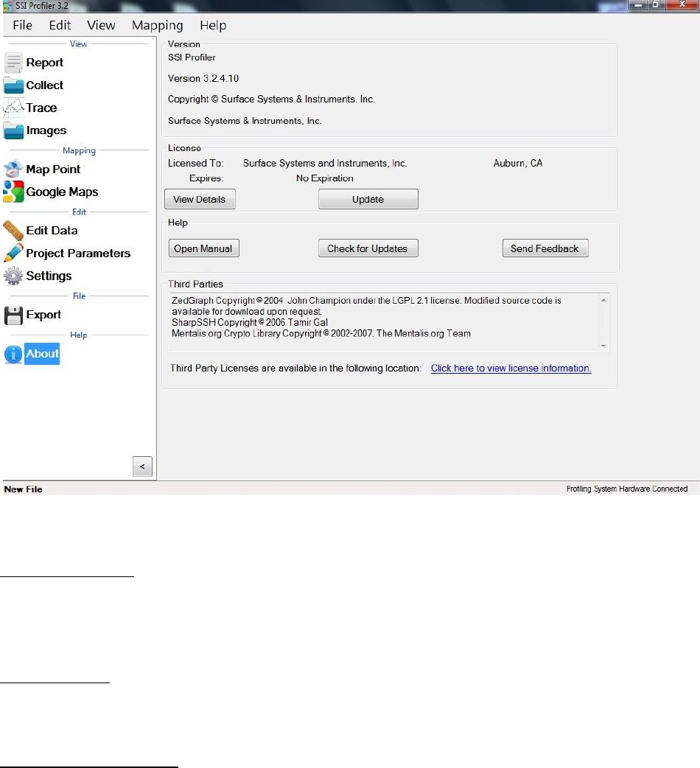The image size is (700, 768).
Task: Click the New File status bar text
Action: 23,489
